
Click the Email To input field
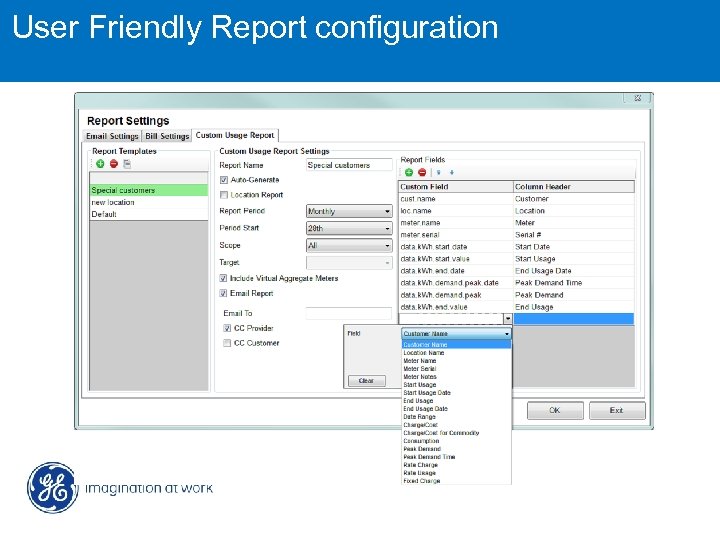click(349, 313)
